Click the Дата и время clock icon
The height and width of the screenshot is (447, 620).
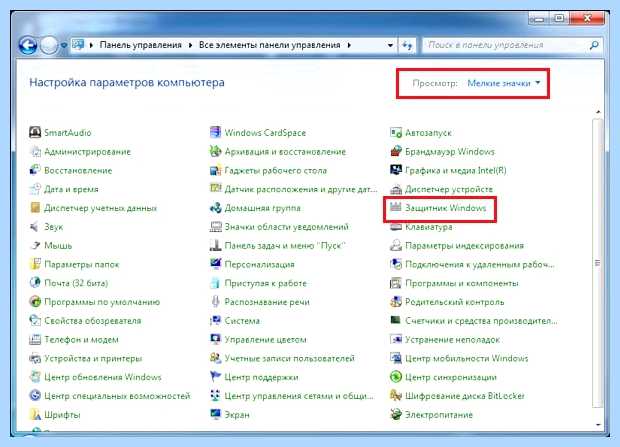35,189
